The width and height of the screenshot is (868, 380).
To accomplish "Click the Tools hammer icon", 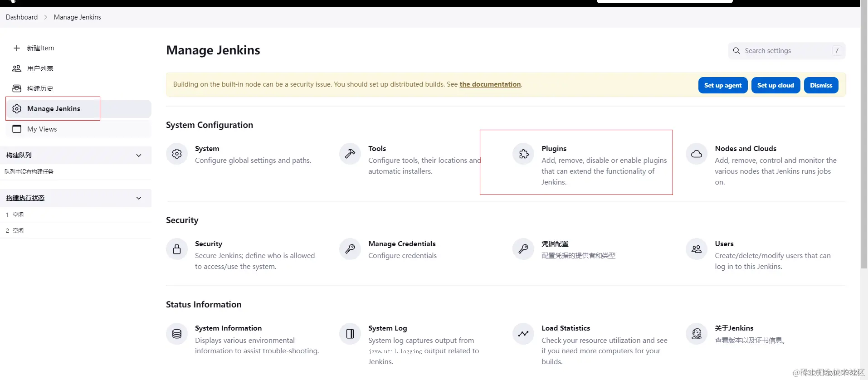I will [x=350, y=154].
